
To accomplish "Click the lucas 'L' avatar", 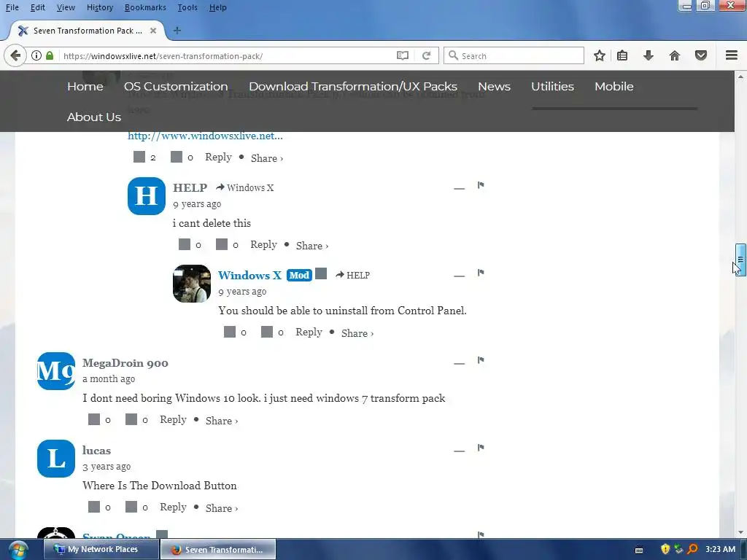I will (55, 459).
